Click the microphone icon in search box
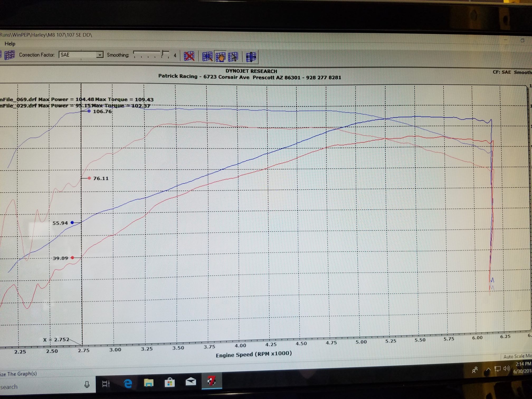The image size is (532, 399). tap(87, 385)
